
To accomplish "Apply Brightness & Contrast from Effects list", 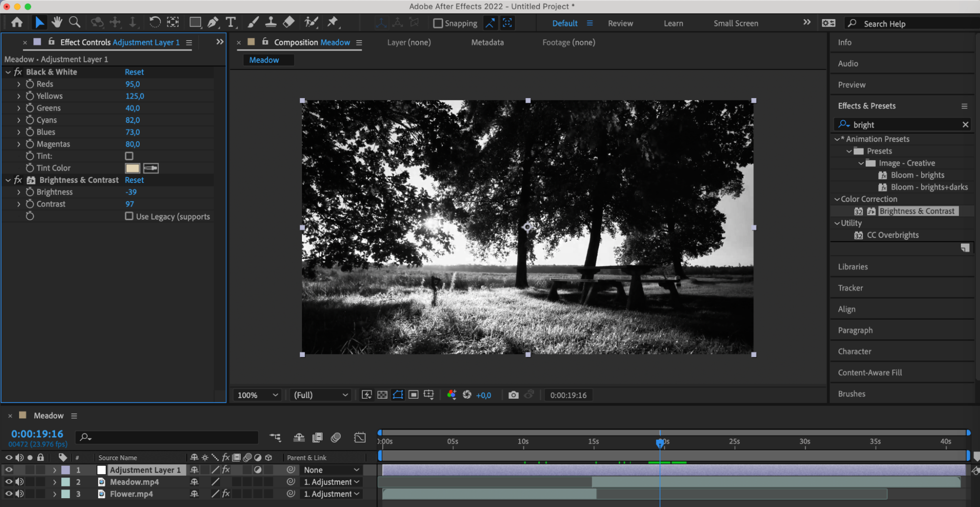I will click(x=916, y=211).
